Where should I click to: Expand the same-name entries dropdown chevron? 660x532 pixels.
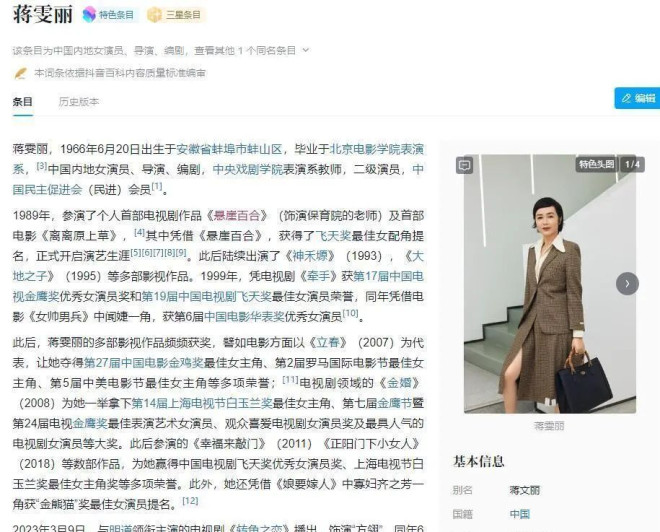[306, 51]
